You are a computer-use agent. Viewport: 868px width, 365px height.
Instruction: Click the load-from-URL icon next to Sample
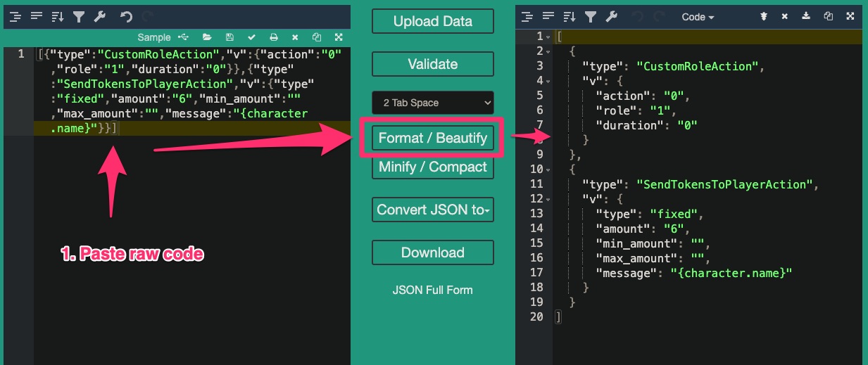(x=184, y=37)
